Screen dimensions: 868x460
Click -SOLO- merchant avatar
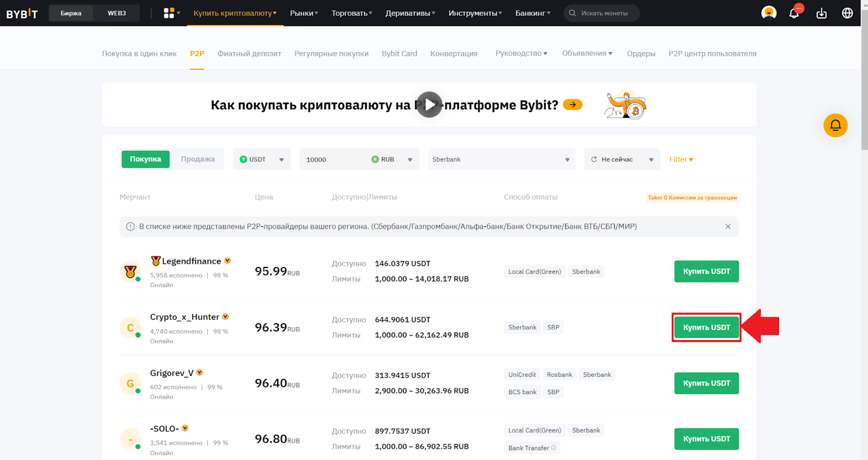coord(130,439)
